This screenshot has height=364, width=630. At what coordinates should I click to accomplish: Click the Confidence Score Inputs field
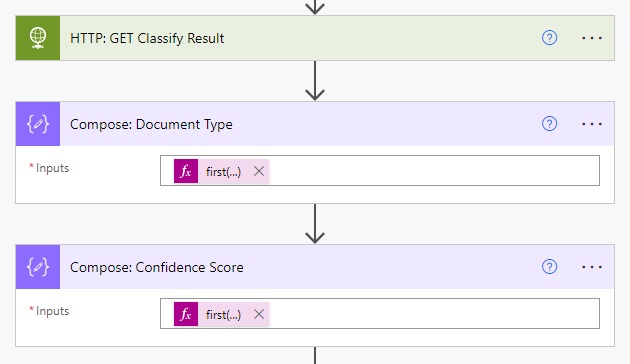tap(380, 313)
